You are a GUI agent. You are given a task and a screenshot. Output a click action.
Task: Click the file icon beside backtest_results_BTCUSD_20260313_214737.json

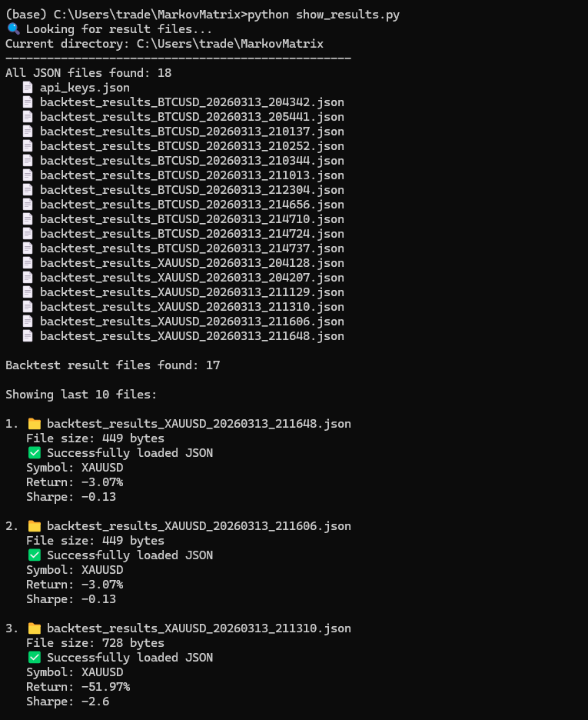28,248
